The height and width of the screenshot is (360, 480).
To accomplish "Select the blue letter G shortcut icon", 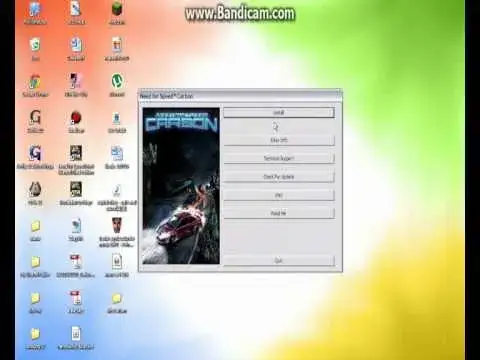I will pos(35,153).
